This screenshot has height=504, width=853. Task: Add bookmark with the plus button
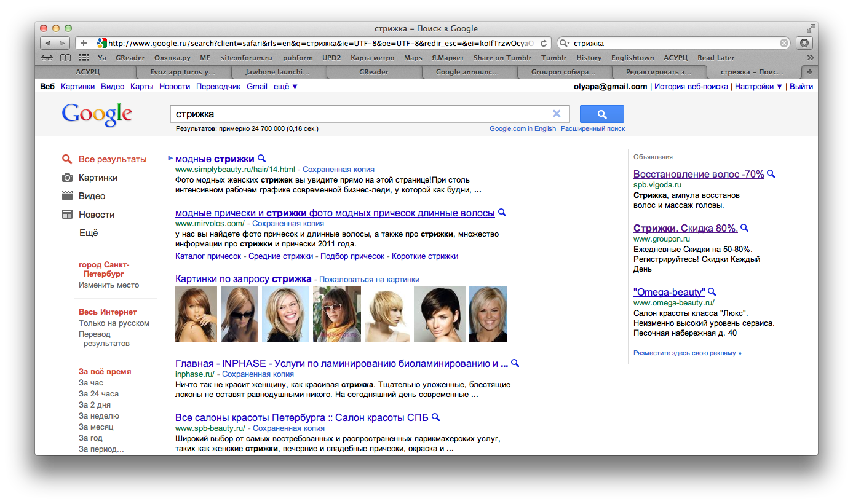(84, 43)
